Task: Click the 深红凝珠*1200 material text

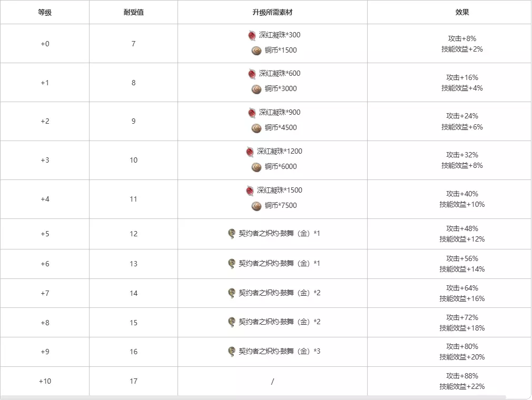Action: (280, 152)
